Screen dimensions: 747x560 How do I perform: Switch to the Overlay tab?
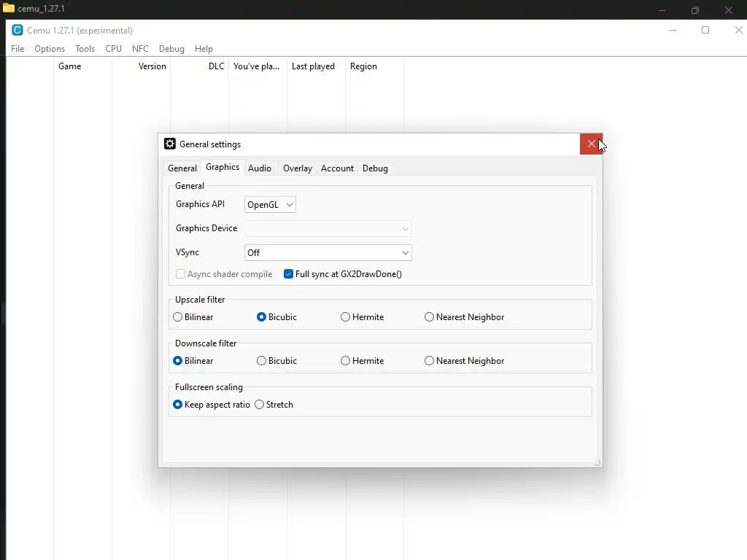click(x=298, y=168)
